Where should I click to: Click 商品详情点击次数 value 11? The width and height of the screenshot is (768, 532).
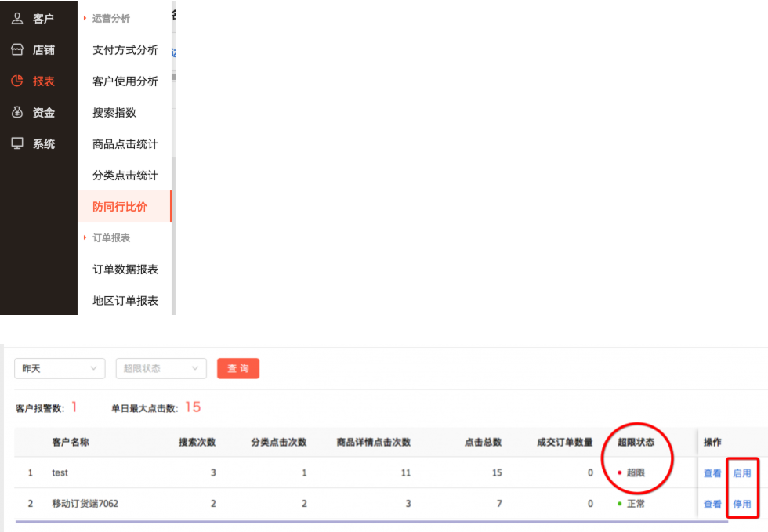coord(406,472)
